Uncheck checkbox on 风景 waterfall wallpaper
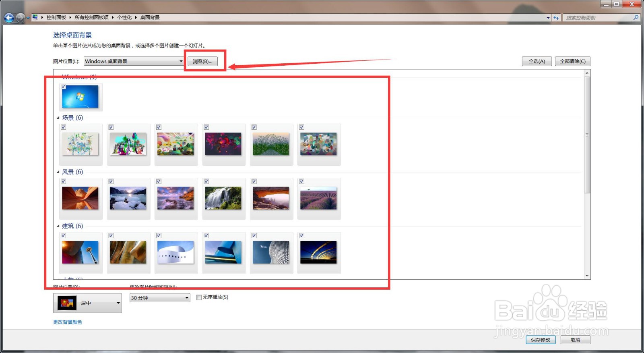Image resolution: width=644 pixels, height=353 pixels. click(206, 181)
